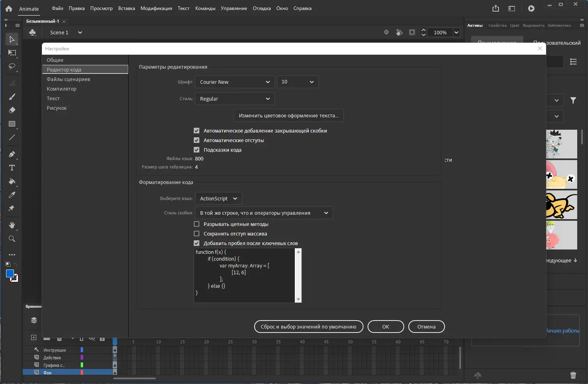Enable Сохранить отступ массива checkbox
Screen dimensions: 588x384
[197, 234]
